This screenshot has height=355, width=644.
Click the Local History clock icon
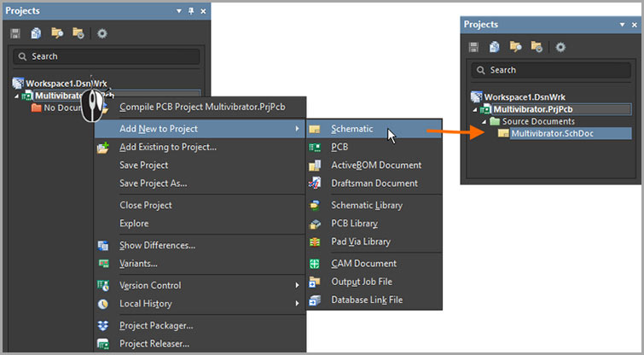click(103, 304)
